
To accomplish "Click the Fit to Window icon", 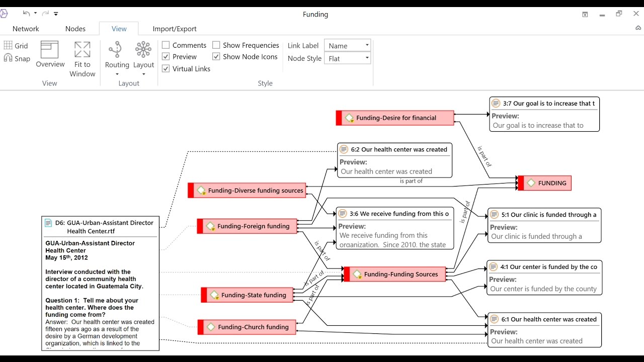I will [83, 50].
